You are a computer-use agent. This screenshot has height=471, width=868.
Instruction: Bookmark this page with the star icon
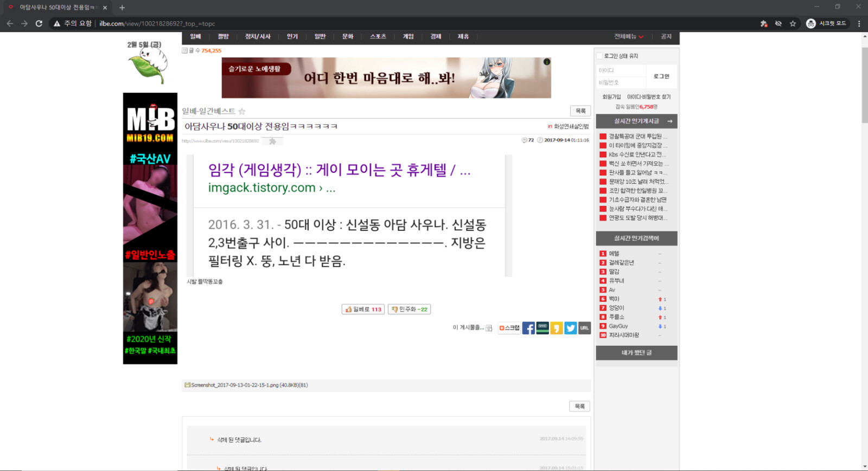tap(793, 24)
